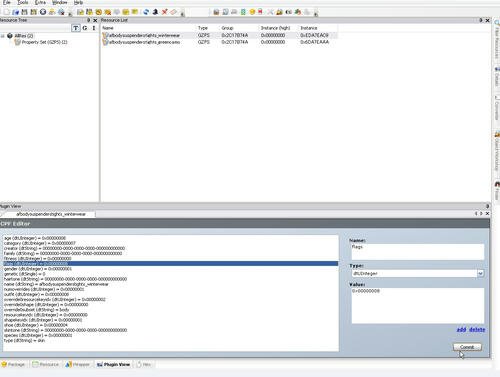500x377 pixels.
Task: Collapse the AllRes tree node
Action: [x=3, y=36]
